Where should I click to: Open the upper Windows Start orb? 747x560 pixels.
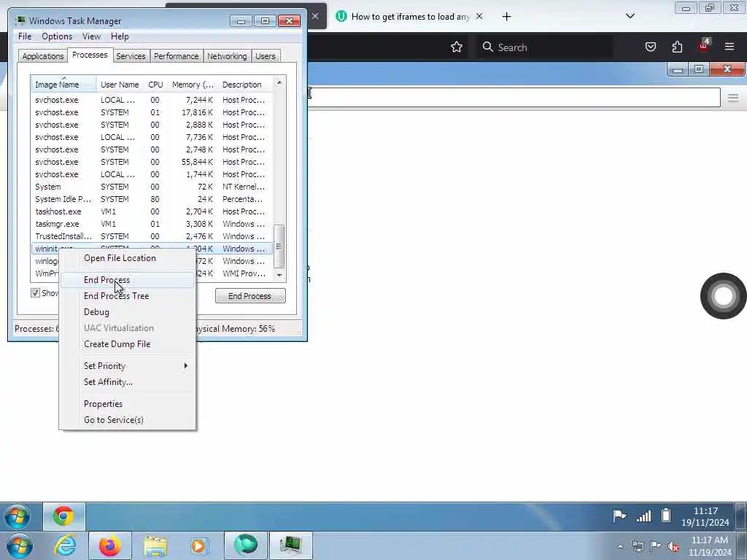(x=18, y=516)
